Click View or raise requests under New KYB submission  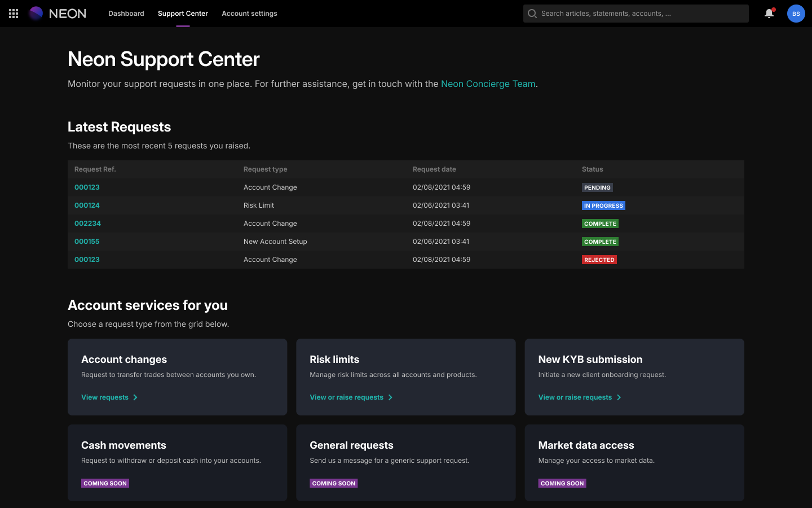pyautogui.click(x=575, y=397)
